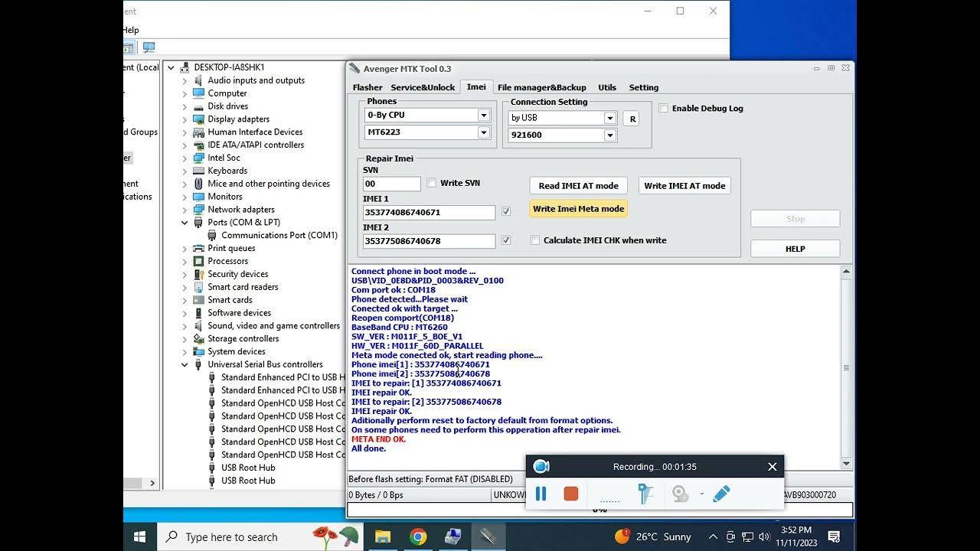Enable Calculate IMEI CHK when write
This screenshot has height=551, width=980.
(x=535, y=240)
